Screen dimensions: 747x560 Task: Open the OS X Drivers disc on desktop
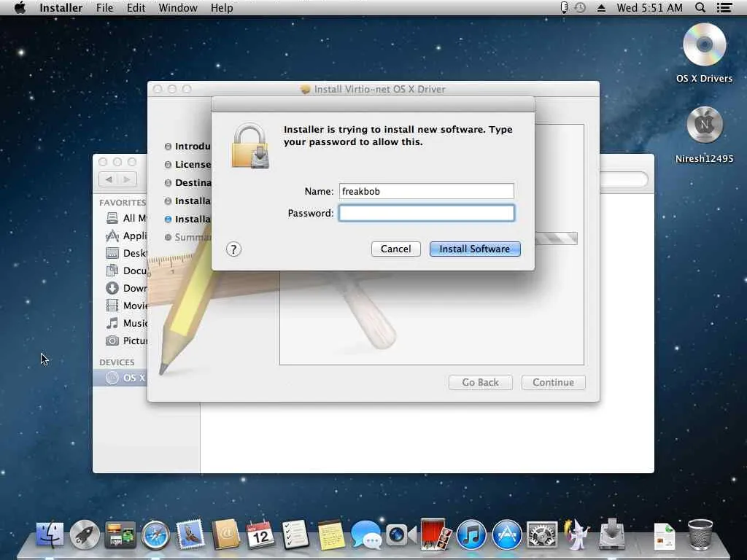click(x=704, y=53)
